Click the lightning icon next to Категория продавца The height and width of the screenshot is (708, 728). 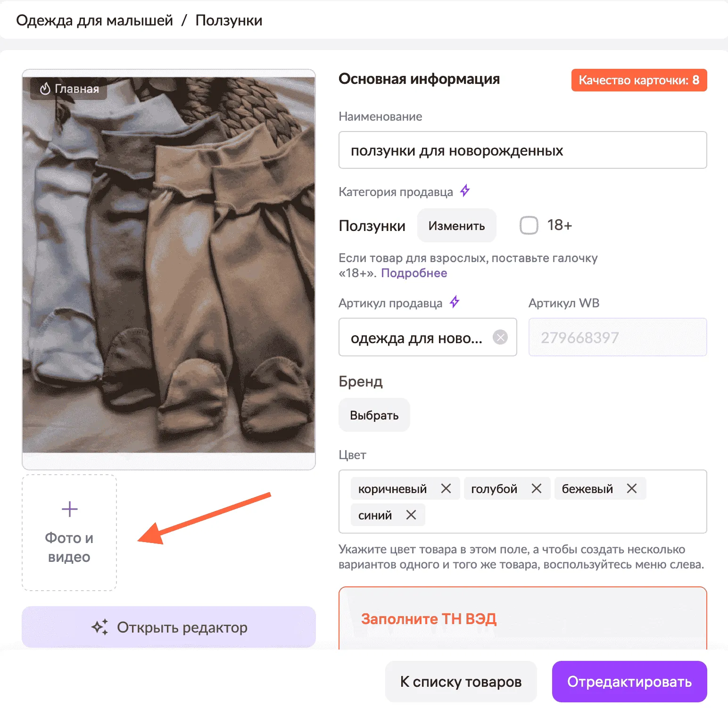click(x=465, y=190)
